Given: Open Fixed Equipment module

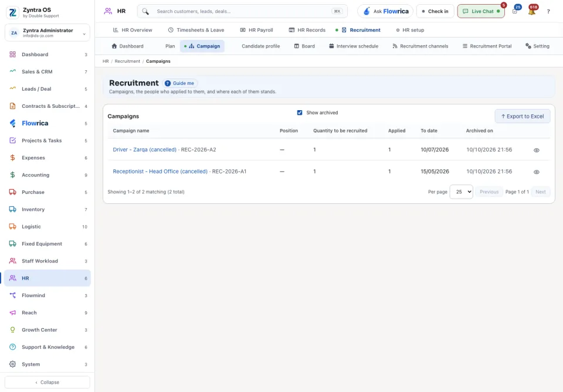Looking at the screenshot, I should click(48, 244).
